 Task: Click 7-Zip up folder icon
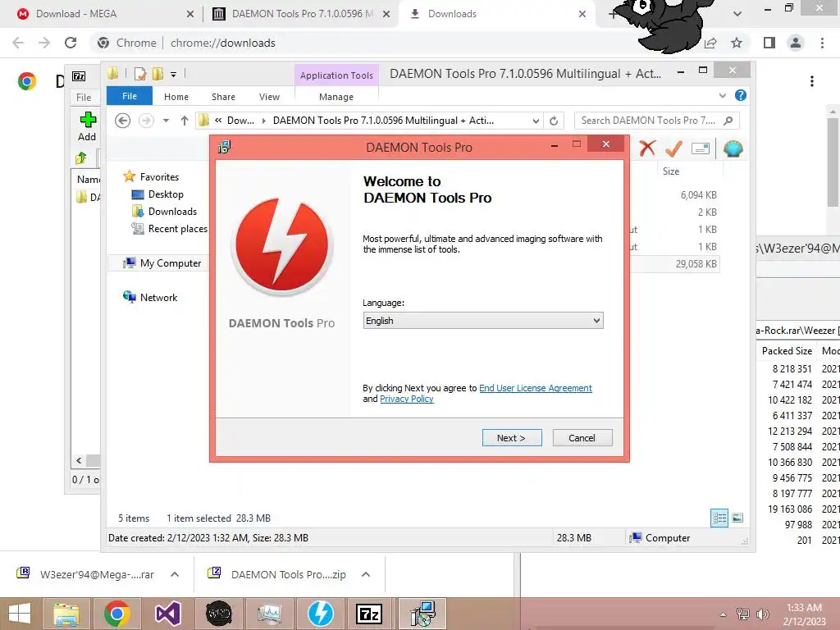[x=81, y=157]
